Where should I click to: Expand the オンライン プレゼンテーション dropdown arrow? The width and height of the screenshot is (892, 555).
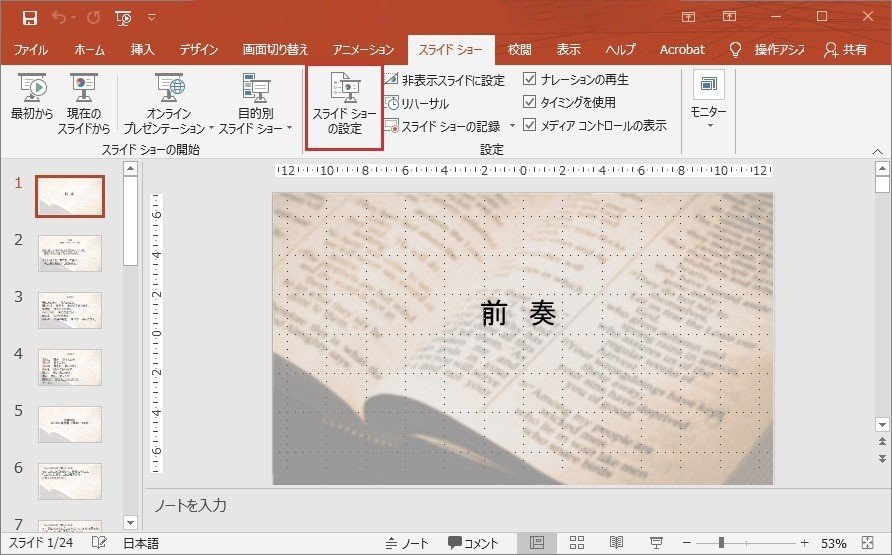coord(211,129)
